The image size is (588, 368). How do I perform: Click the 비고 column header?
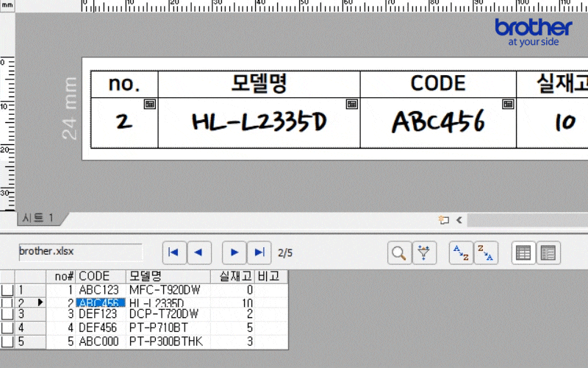tap(271, 277)
